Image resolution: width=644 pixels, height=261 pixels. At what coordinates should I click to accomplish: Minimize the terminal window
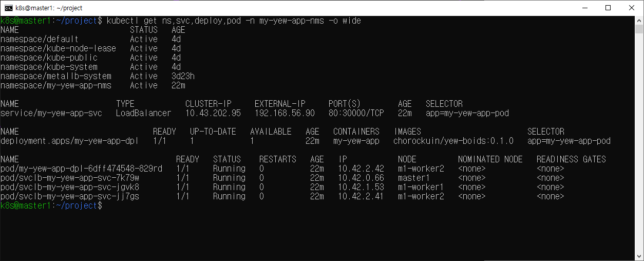(x=584, y=8)
